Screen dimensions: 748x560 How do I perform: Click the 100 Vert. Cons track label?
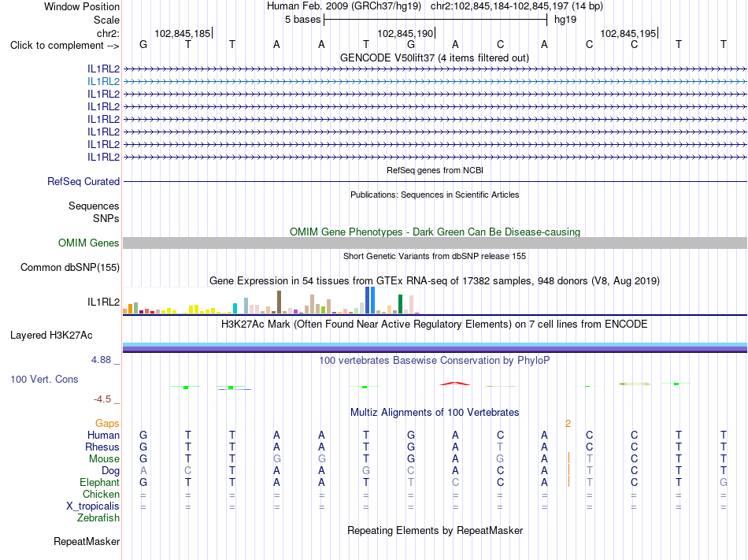coord(44,379)
